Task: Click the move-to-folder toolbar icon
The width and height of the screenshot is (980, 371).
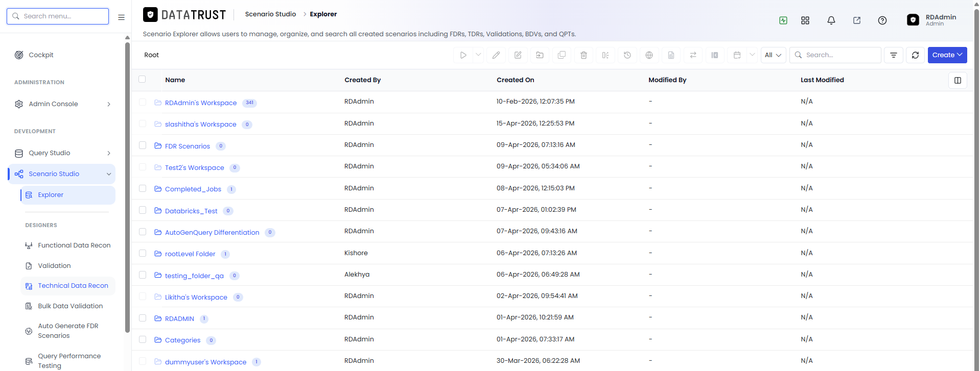Action: click(540, 55)
